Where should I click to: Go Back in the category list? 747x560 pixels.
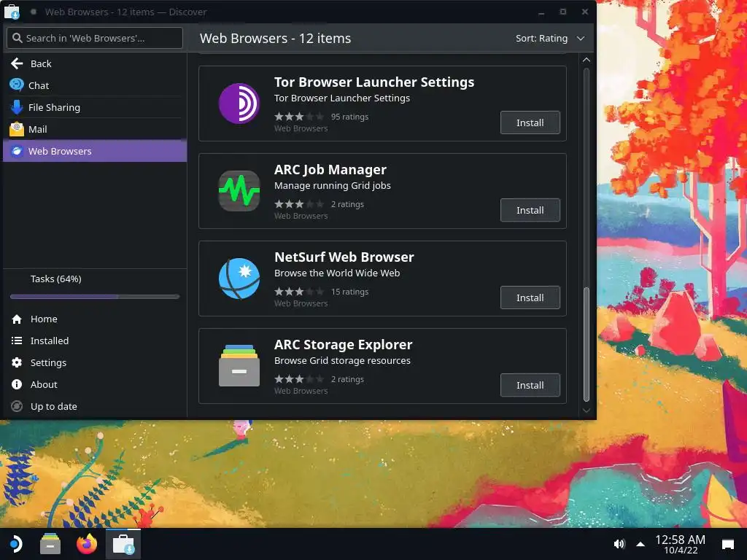tap(94, 63)
